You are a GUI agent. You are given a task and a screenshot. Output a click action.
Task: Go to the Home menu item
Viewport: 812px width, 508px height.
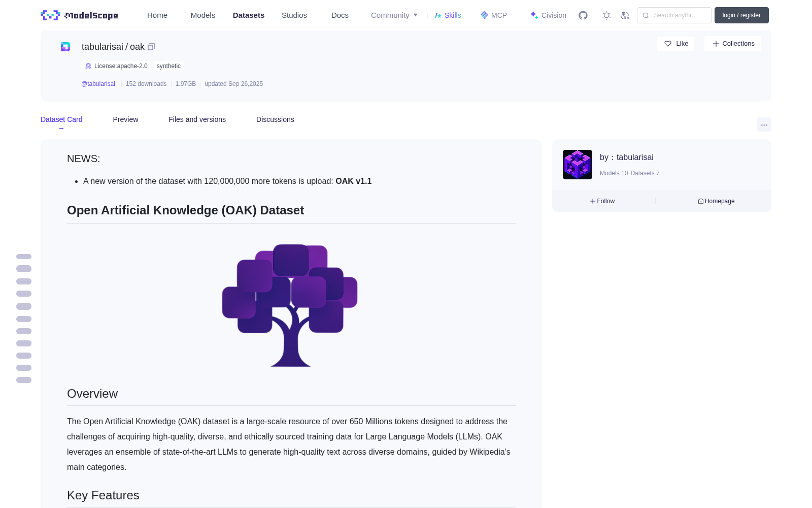[157, 15]
